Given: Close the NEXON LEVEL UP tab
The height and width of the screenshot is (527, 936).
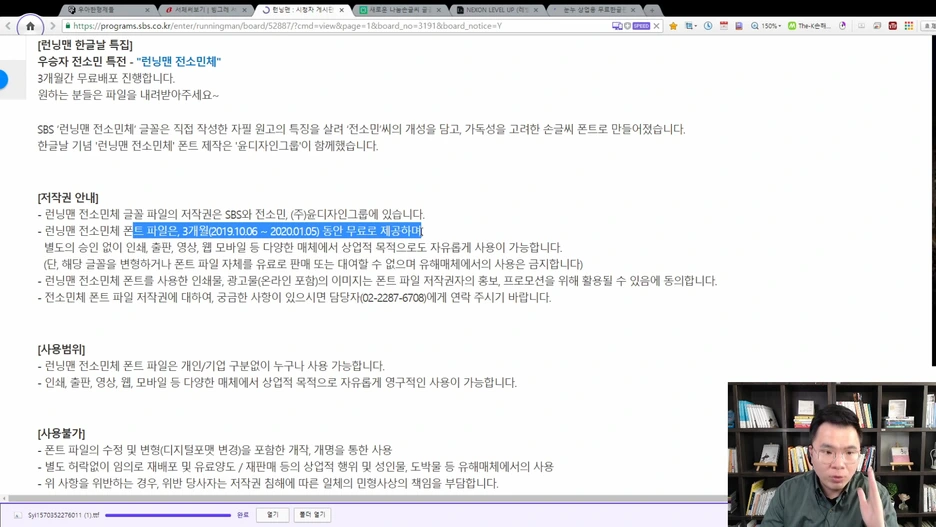Looking at the screenshot, I should [536, 10].
